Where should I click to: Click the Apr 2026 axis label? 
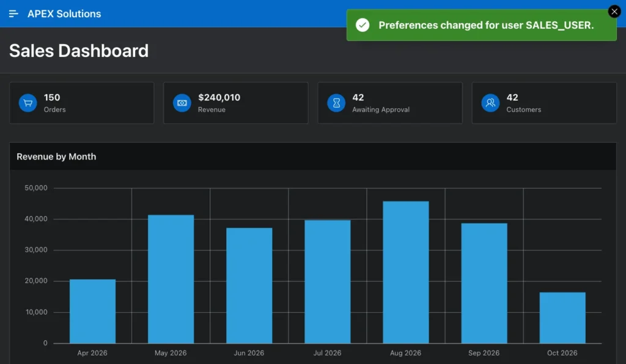(x=92, y=353)
